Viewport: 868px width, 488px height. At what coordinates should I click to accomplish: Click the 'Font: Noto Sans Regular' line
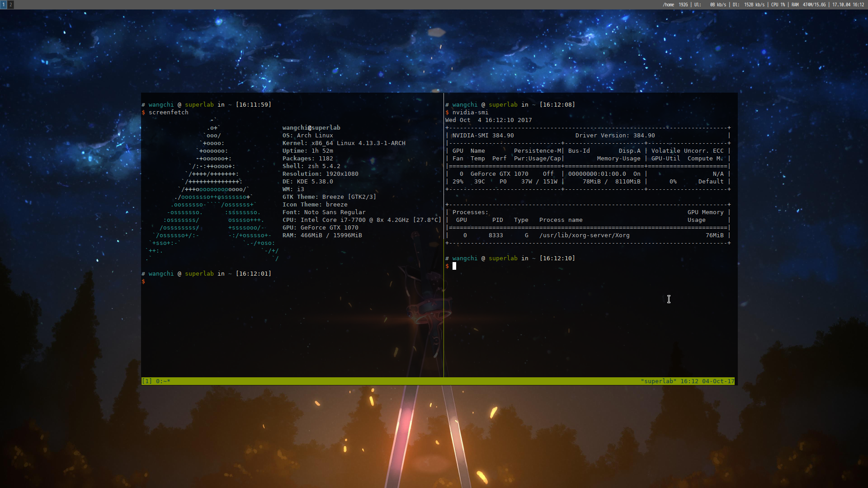click(x=324, y=212)
